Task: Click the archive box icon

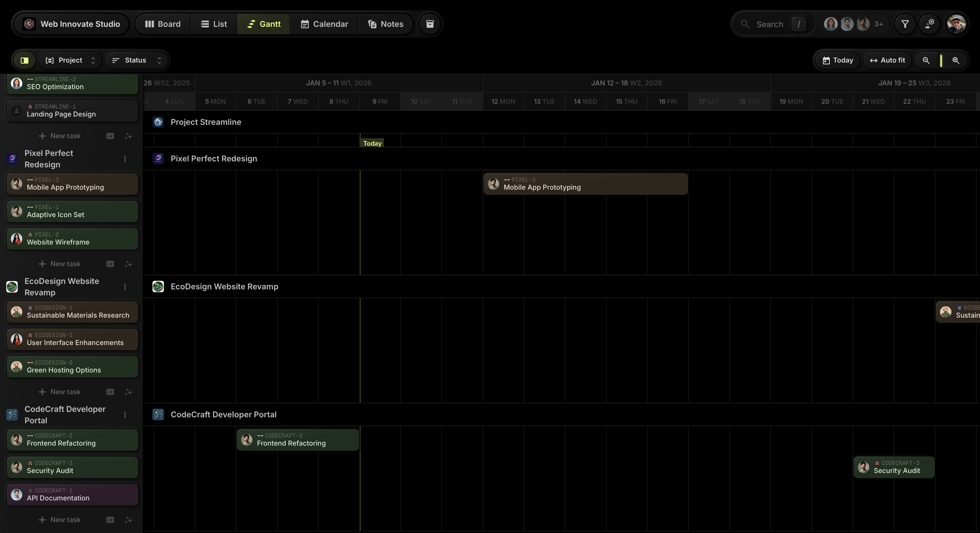Action: click(x=430, y=24)
